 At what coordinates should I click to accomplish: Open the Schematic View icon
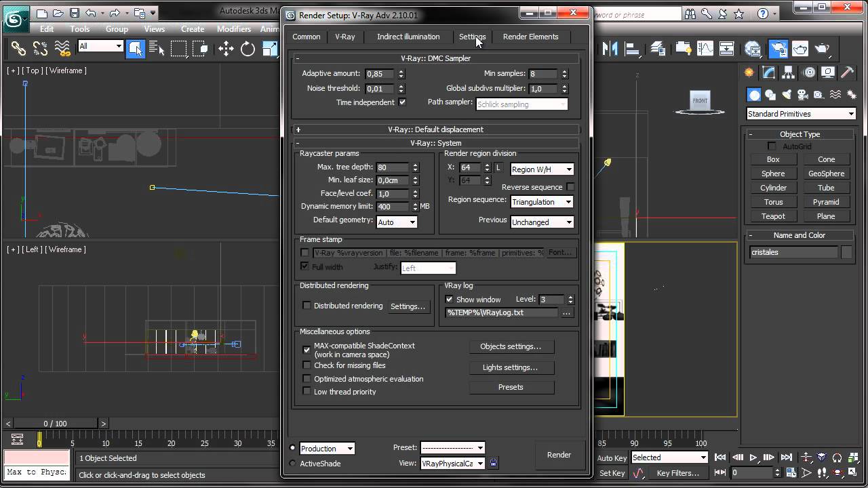(727, 48)
